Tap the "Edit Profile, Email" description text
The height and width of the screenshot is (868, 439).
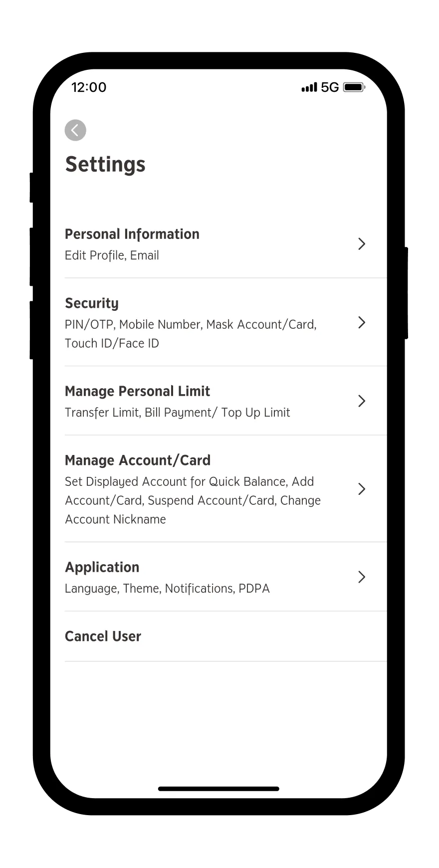pos(112,255)
